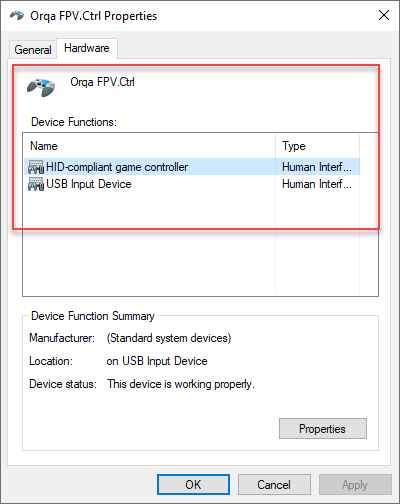Click the Human Interf... type of USB Input Device

[317, 184]
